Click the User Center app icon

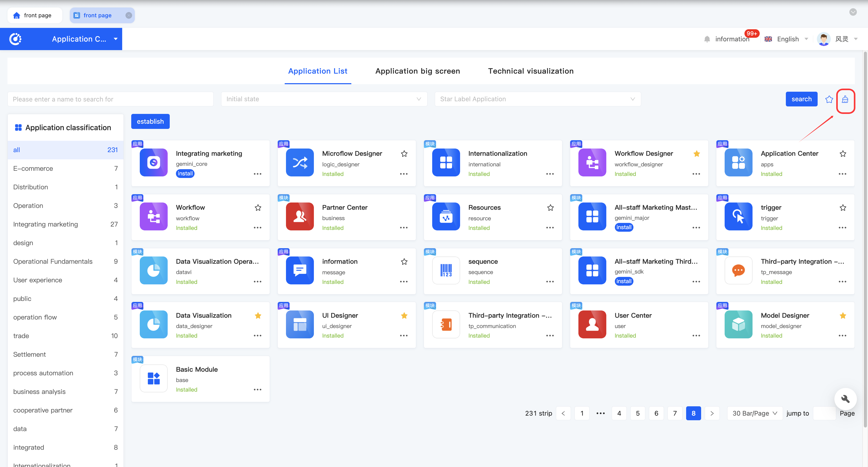tap(592, 324)
